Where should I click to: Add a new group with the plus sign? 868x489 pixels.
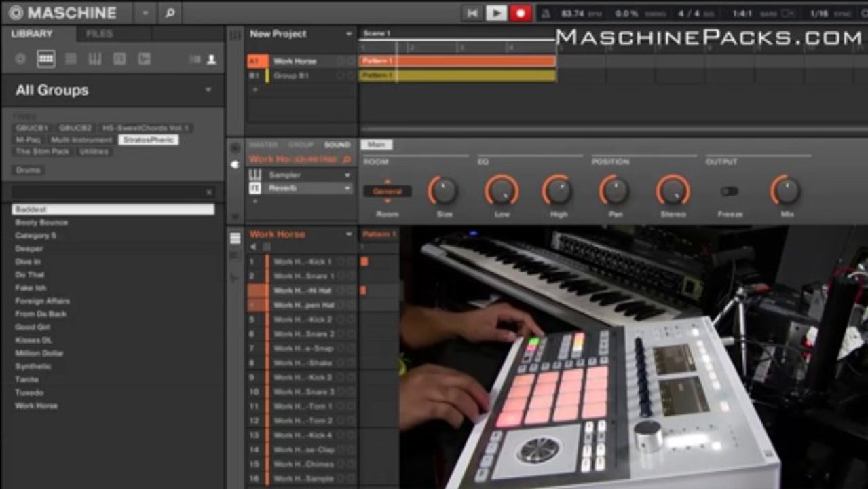[x=255, y=90]
